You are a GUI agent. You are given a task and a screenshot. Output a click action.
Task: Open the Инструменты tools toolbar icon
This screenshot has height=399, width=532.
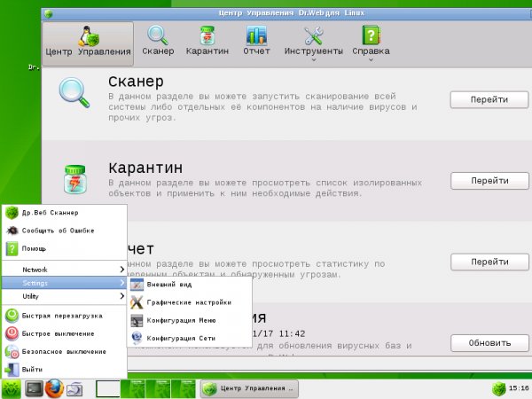314,40
